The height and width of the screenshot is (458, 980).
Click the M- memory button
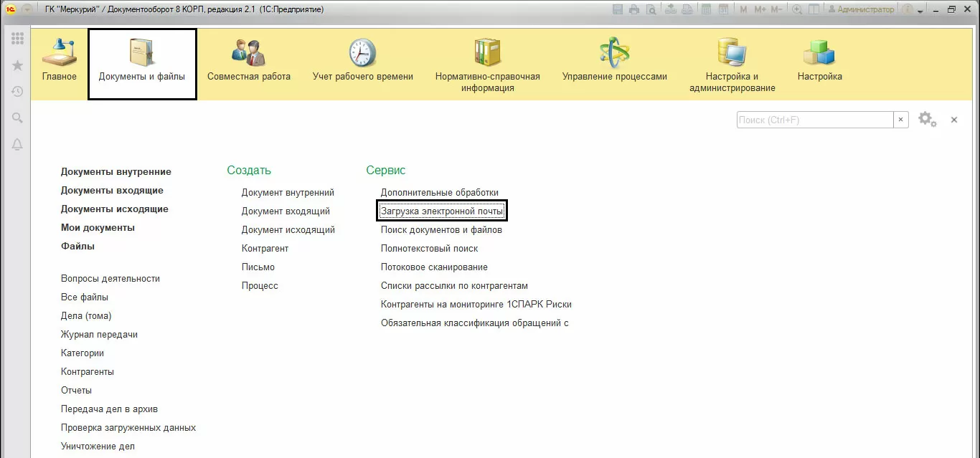(776, 9)
